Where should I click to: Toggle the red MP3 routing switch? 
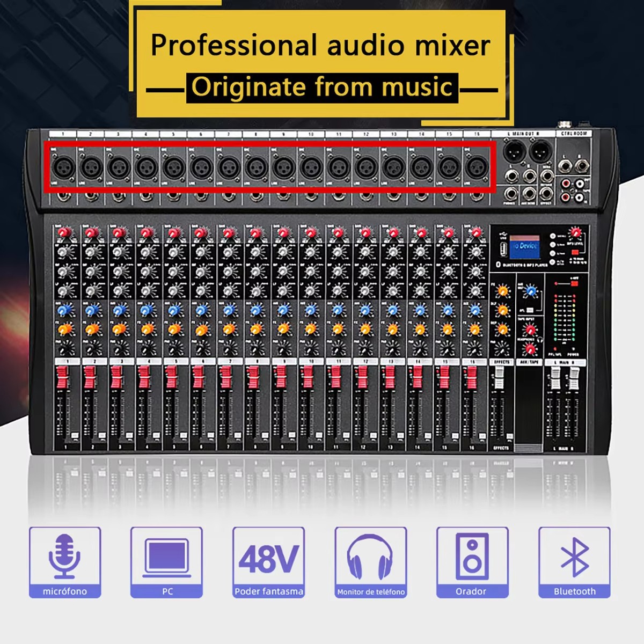[575, 252]
